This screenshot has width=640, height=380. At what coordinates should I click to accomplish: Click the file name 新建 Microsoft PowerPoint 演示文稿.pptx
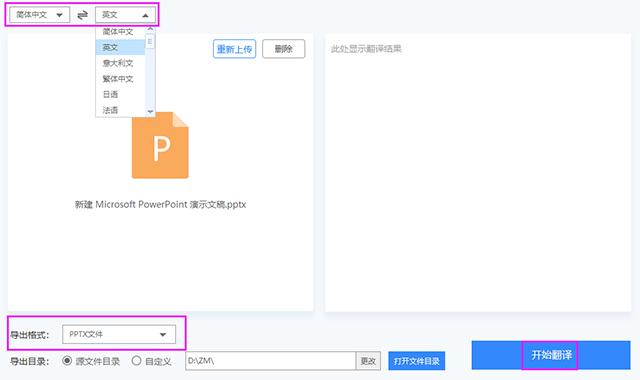point(160,204)
